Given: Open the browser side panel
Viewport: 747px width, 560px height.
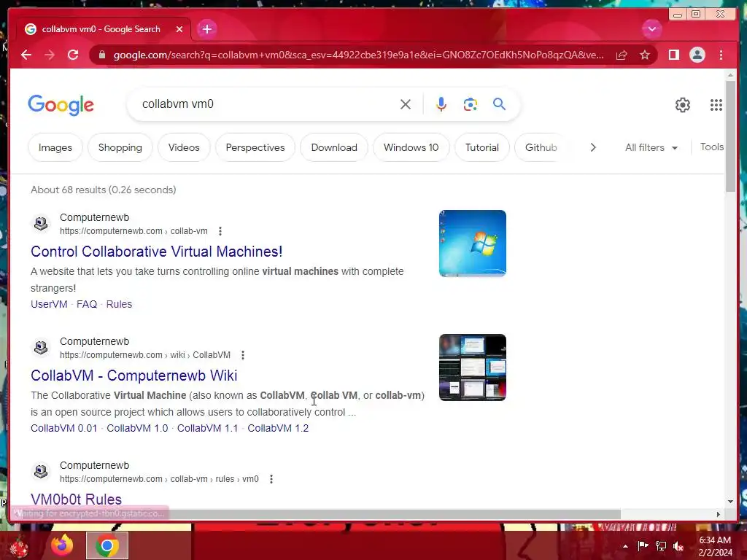Looking at the screenshot, I should (x=673, y=55).
